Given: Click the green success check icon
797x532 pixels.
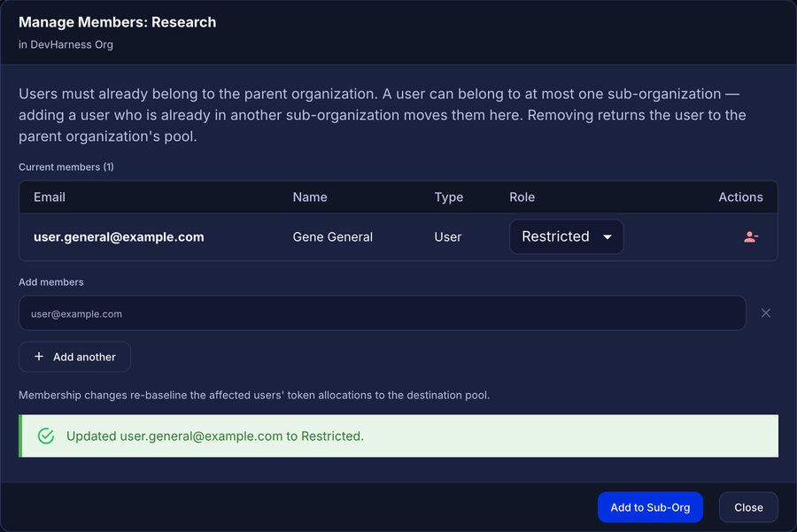Looking at the screenshot, I should 46,436.
